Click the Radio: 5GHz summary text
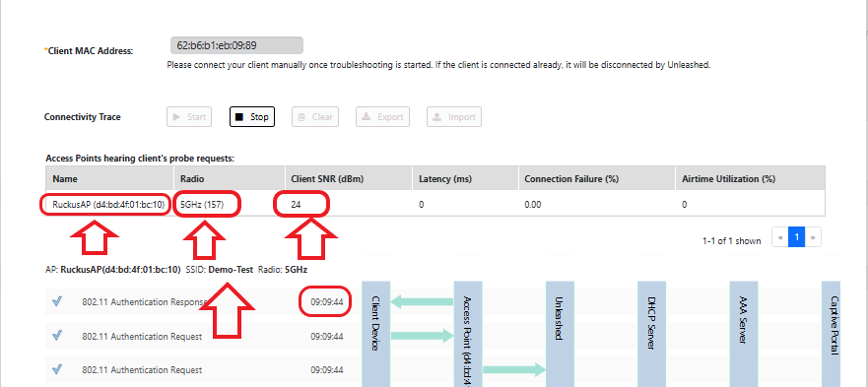The height and width of the screenshot is (387, 868). tap(283, 270)
